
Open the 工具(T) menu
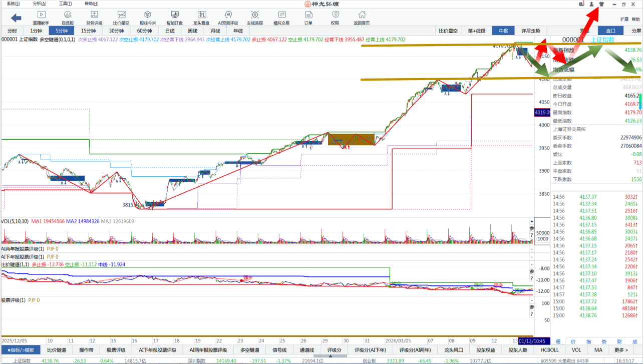click(65, 4)
